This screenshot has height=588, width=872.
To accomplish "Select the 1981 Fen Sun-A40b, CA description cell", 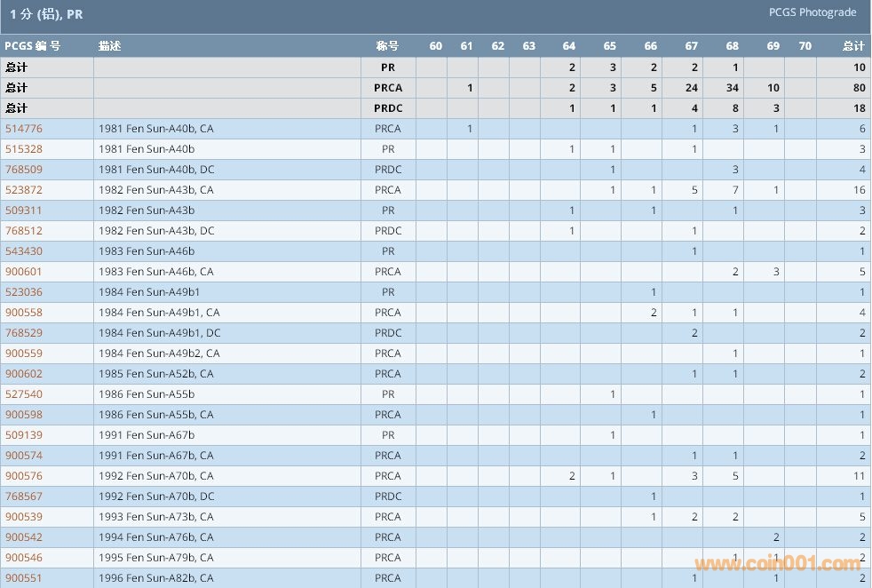I will click(x=156, y=129).
